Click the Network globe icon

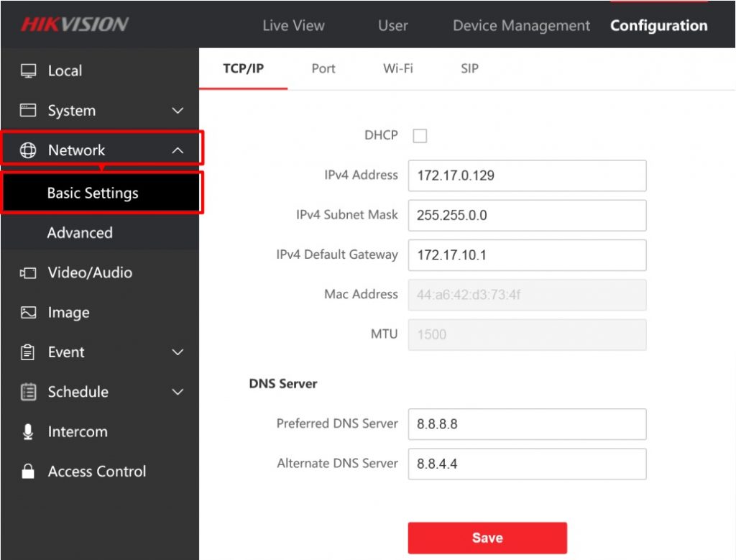pos(28,150)
